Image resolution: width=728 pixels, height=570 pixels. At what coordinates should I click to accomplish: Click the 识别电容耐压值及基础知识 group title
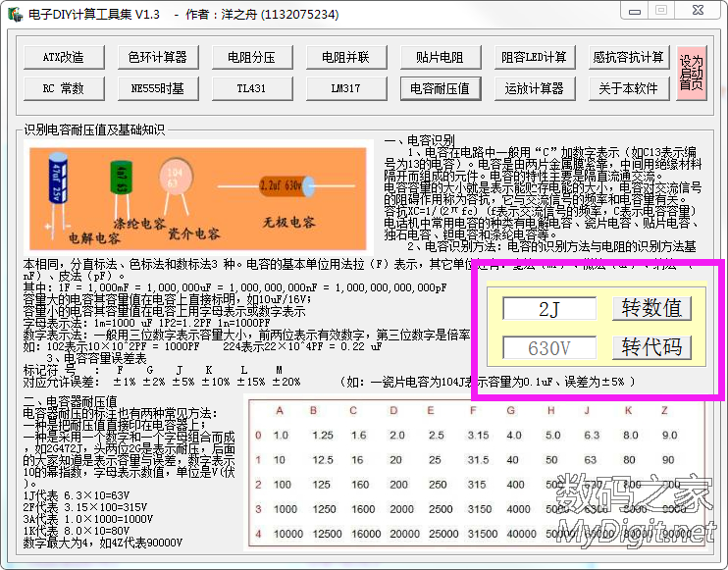click(94, 130)
